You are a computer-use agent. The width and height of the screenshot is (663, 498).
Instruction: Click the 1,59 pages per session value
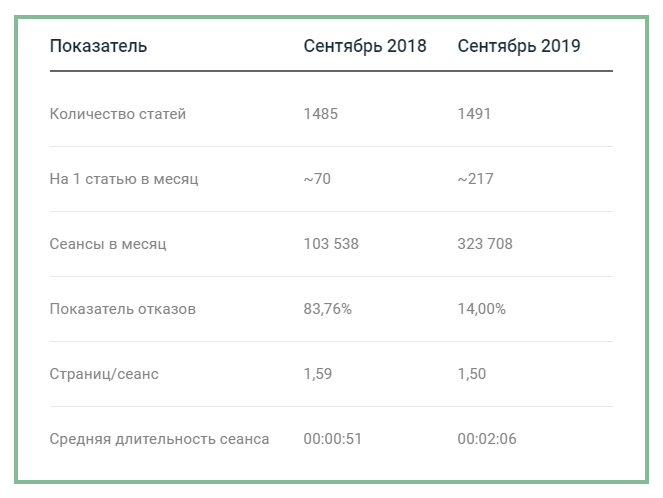[318, 374]
